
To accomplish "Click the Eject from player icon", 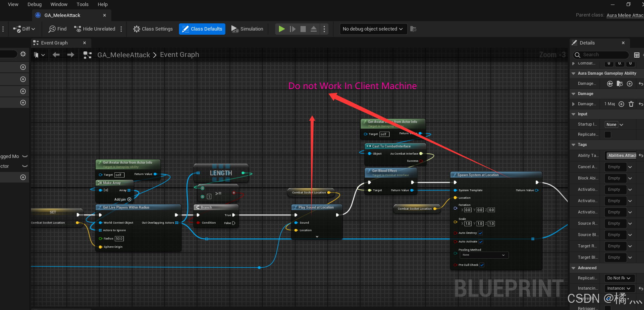I will (x=314, y=29).
